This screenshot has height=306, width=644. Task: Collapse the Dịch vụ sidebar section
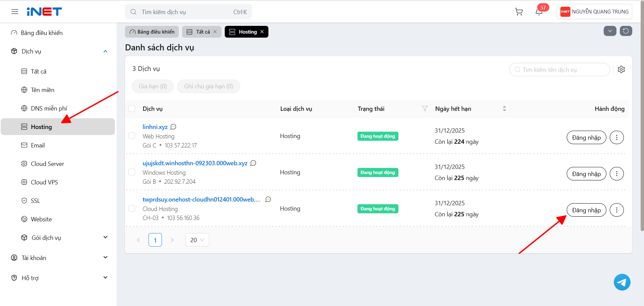(x=105, y=51)
